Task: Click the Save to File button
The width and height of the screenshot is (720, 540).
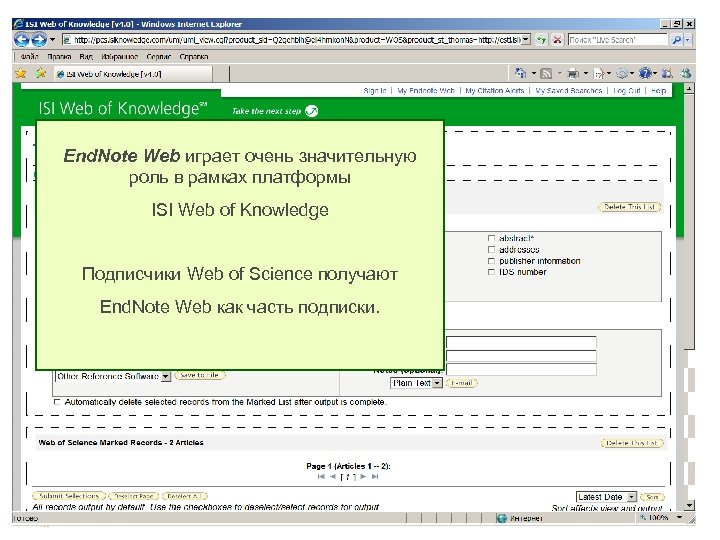Action: tap(200, 375)
